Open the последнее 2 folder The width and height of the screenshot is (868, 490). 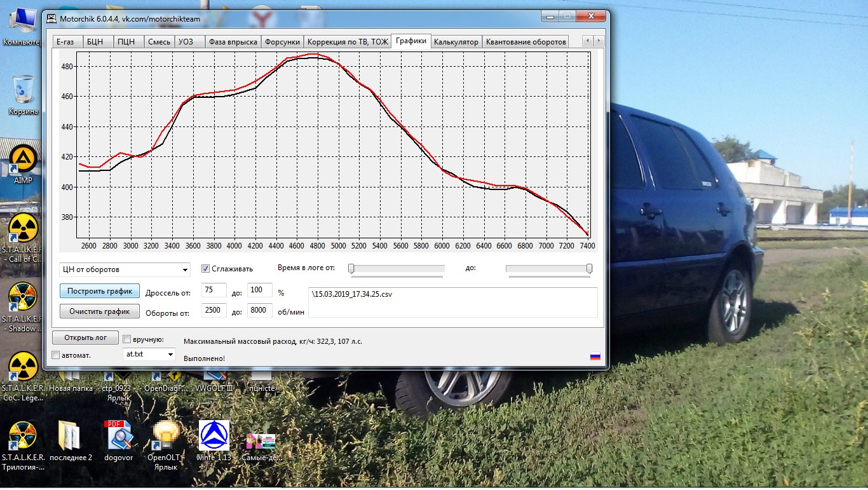point(71,440)
